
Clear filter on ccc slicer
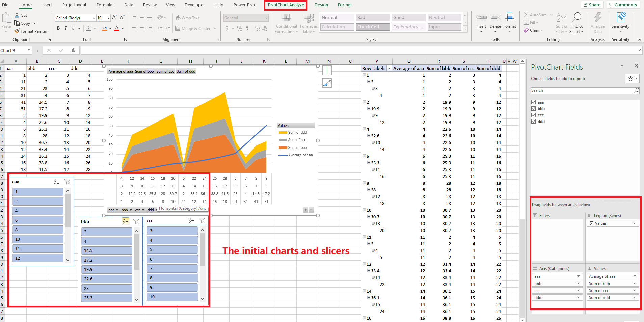(x=202, y=220)
